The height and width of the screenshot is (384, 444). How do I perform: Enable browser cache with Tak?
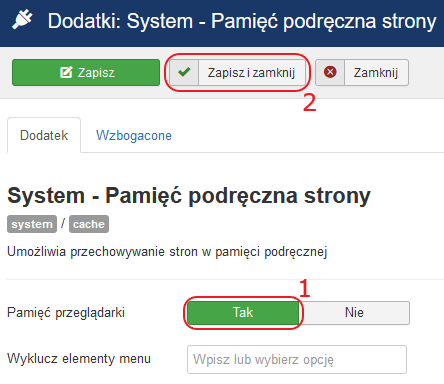tap(243, 313)
